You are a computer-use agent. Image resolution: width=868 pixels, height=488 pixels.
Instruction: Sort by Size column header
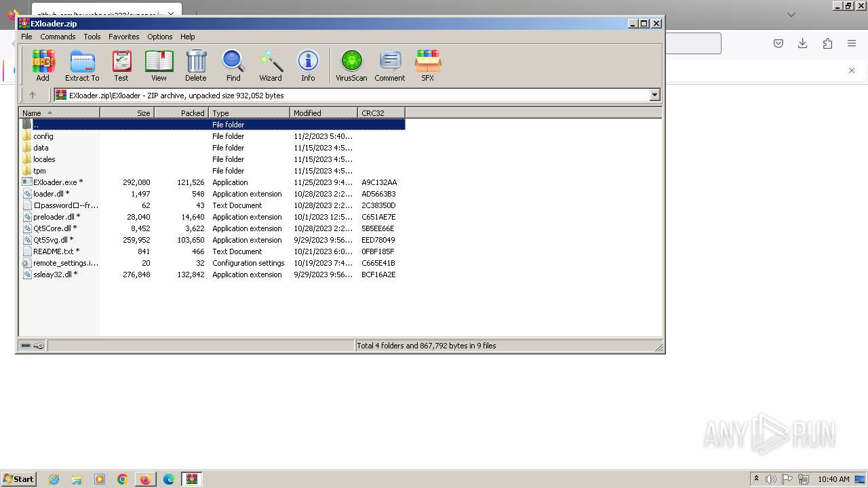(127, 113)
